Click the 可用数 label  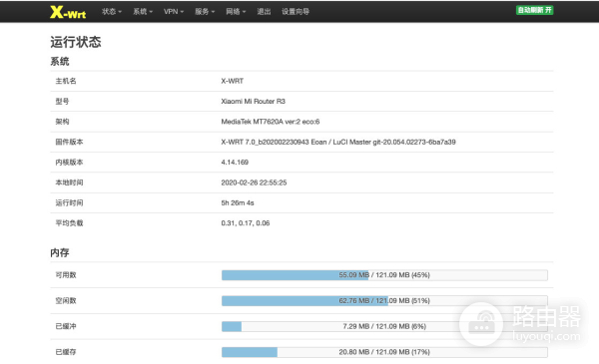pos(66,275)
